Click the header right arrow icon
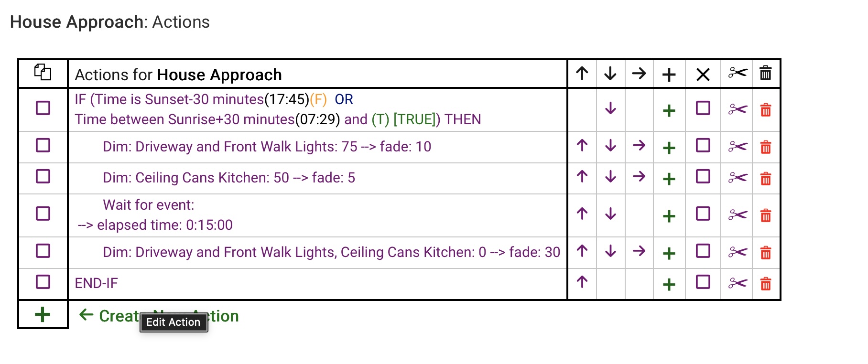The width and height of the screenshot is (868, 364). coord(639,74)
